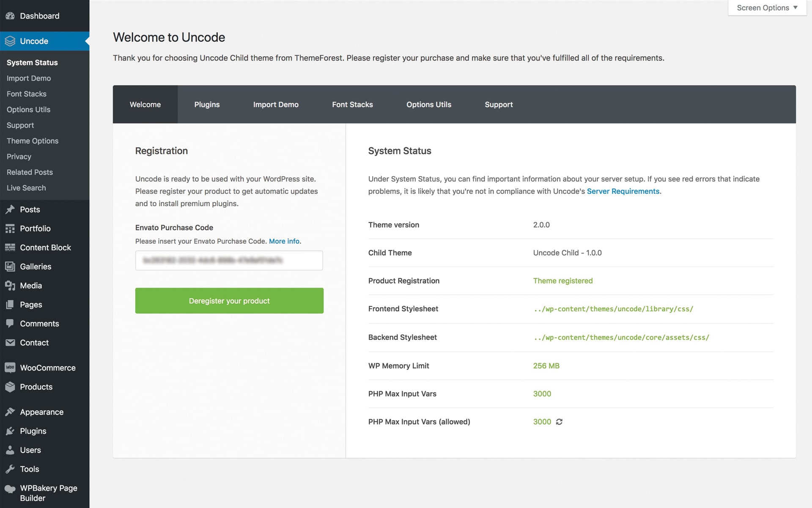The width and height of the screenshot is (812, 508).
Task: Open the Theme Options panel
Action: (x=32, y=141)
